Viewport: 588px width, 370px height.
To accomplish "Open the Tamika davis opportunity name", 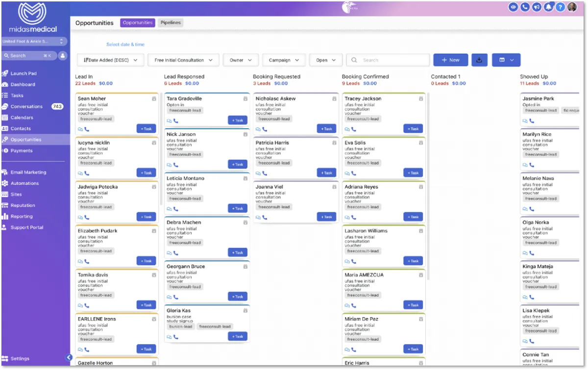I will [93, 275].
